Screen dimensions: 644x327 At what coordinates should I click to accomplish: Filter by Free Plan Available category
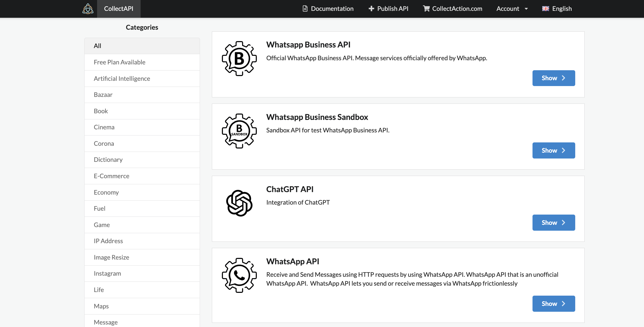[142, 62]
